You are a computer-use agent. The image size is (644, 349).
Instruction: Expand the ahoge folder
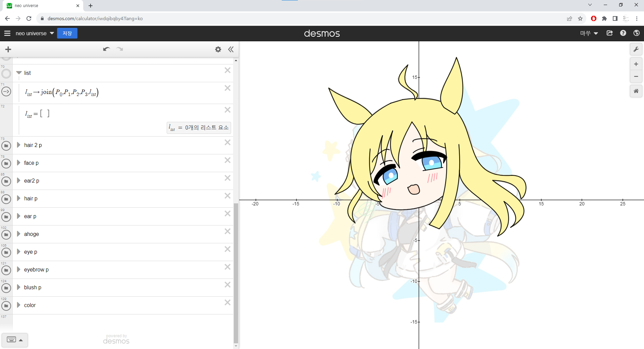click(x=19, y=234)
